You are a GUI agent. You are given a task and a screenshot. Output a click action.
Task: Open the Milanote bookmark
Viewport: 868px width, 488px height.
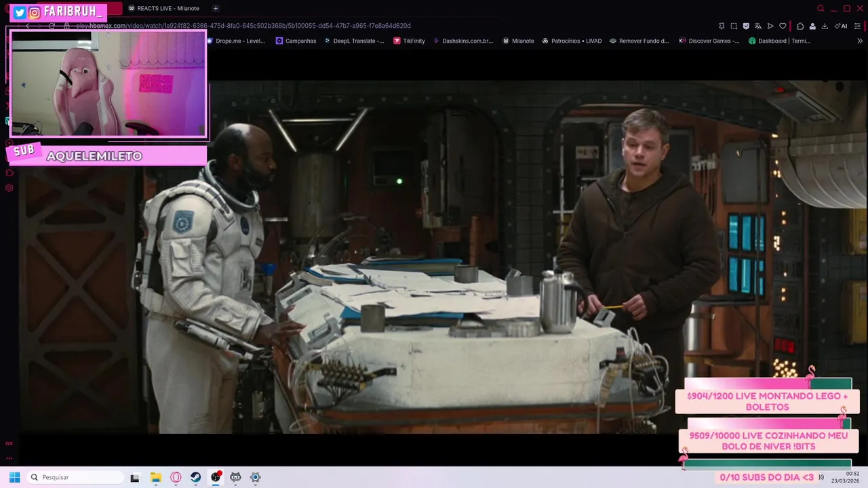pos(518,41)
